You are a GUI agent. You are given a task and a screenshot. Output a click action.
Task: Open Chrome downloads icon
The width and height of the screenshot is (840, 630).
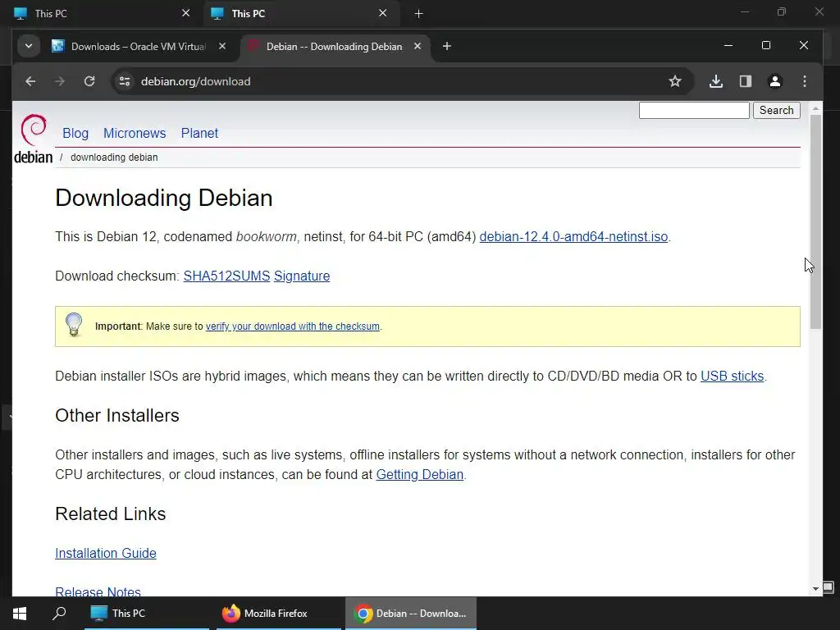pyautogui.click(x=715, y=81)
